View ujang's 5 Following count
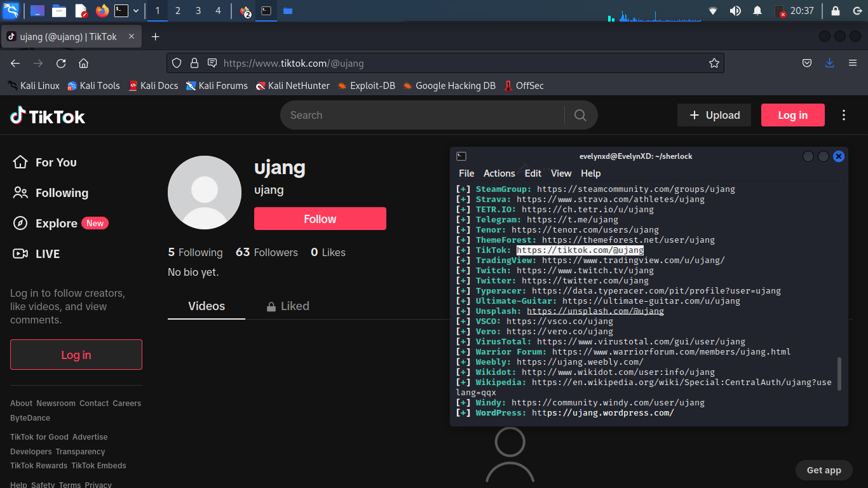 [x=195, y=252]
